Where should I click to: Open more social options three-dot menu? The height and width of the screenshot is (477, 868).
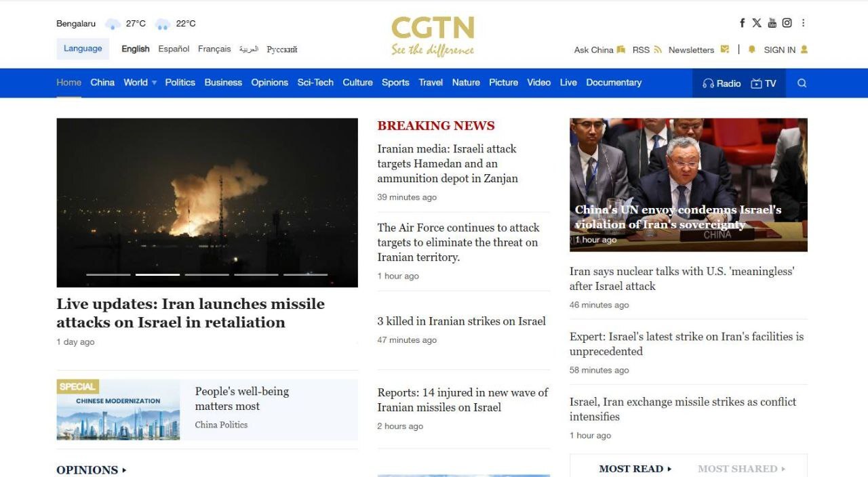[804, 23]
